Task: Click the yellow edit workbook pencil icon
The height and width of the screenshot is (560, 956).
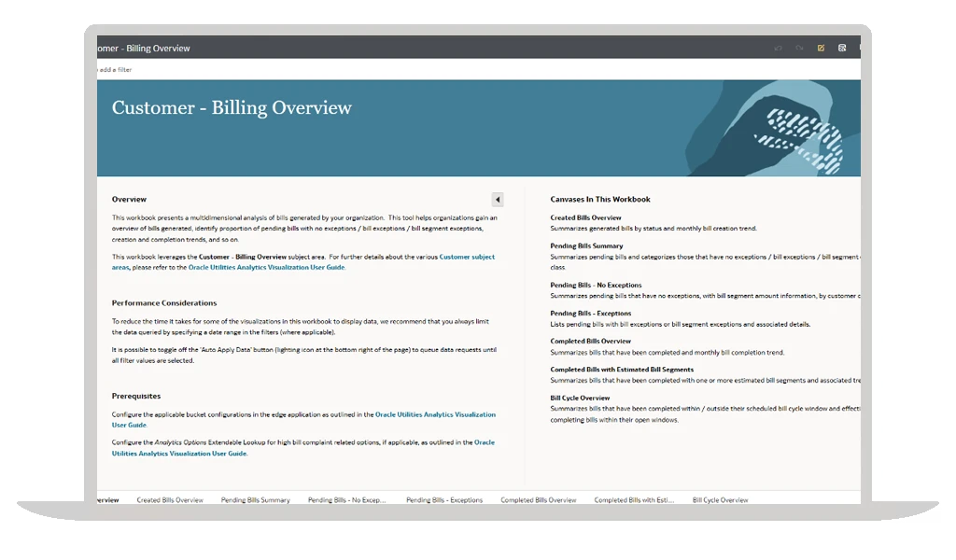Action: click(x=821, y=48)
